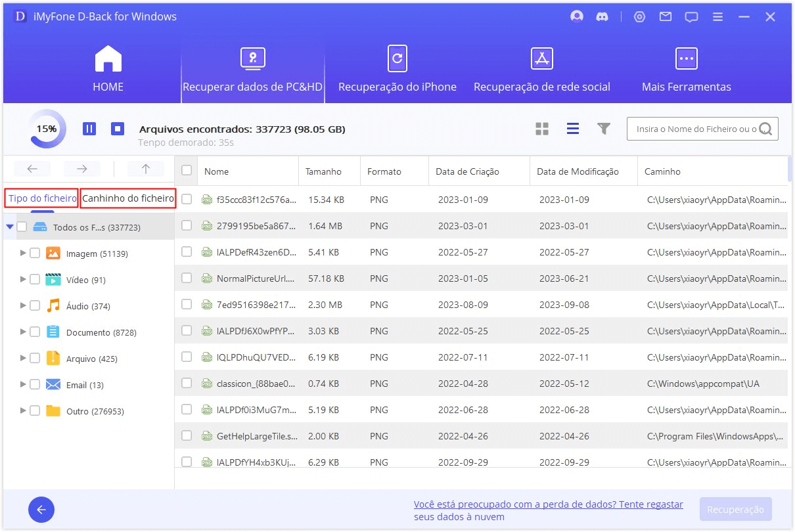The width and height of the screenshot is (795, 532).
Task: Click the Email envelope icon in tree
Action: pyautogui.click(x=53, y=385)
